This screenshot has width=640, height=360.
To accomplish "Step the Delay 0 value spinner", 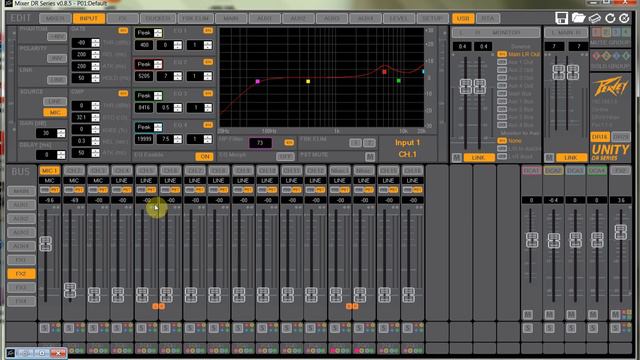I will (x=61, y=155).
